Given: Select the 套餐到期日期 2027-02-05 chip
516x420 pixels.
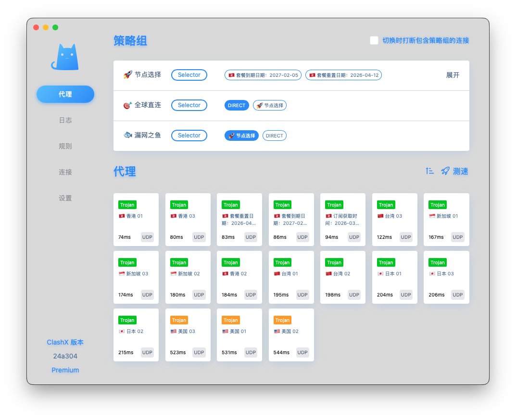Looking at the screenshot, I should pos(263,75).
